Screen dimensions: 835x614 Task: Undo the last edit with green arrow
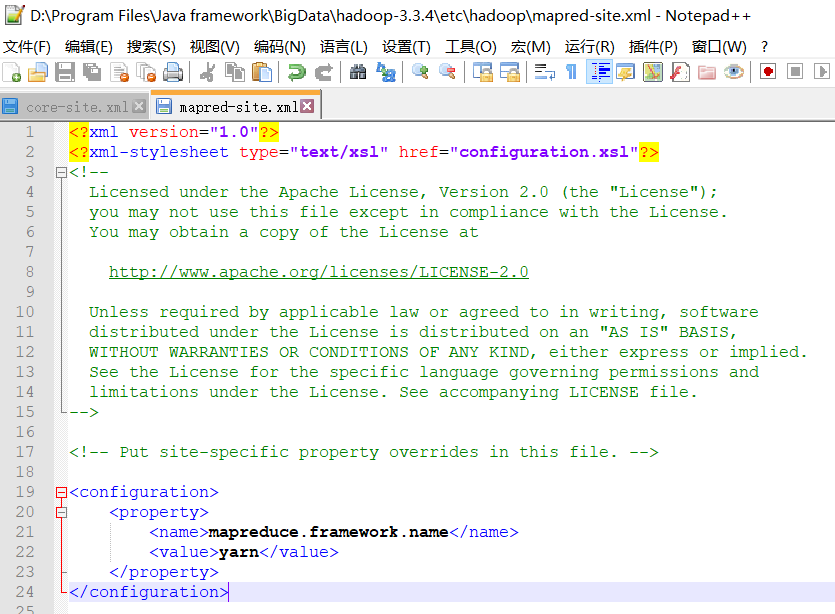click(x=297, y=72)
